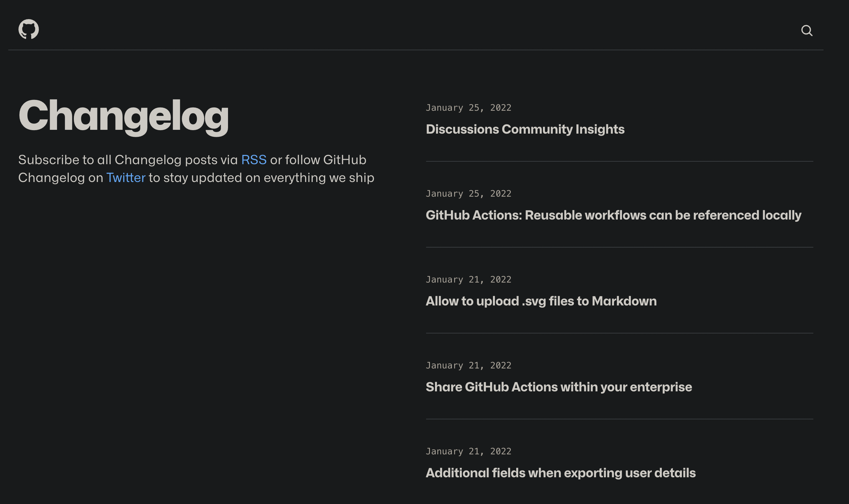The width and height of the screenshot is (849, 504).
Task: Open search with the magnifying glass icon
Action: [807, 31]
